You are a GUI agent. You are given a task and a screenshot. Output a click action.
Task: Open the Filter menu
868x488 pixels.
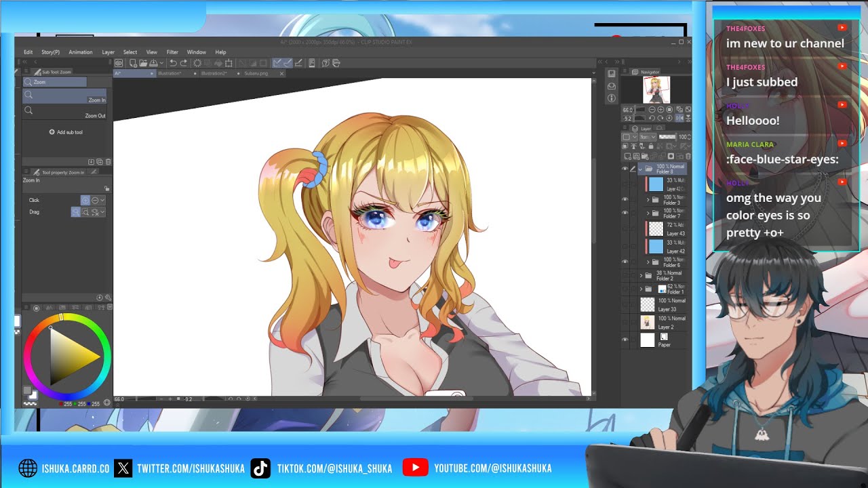pos(172,52)
